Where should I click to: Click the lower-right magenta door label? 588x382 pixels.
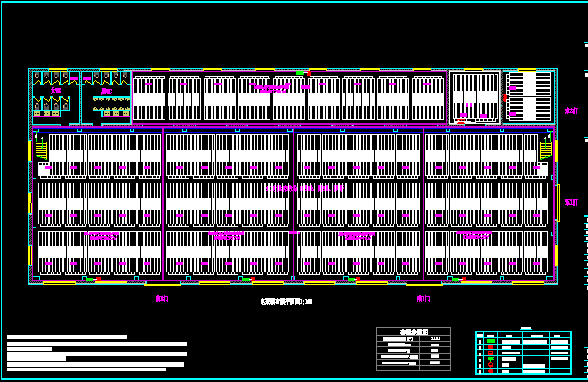(423, 298)
